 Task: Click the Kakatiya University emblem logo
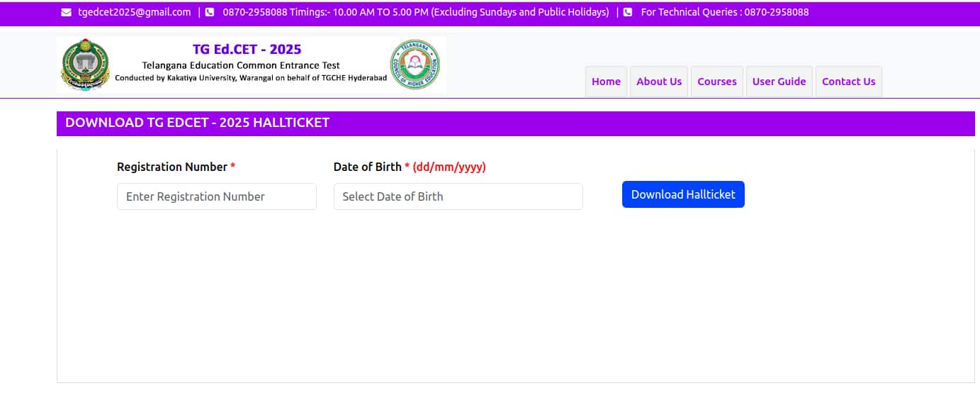(x=86, y=64)
